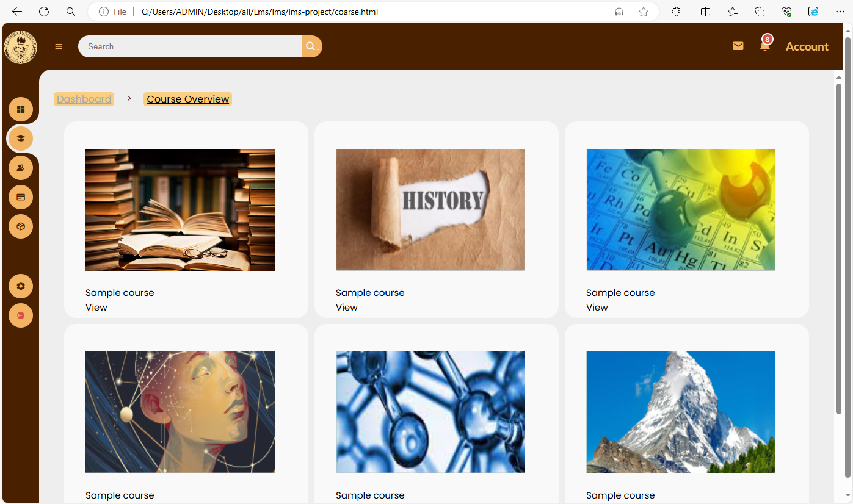Open settings gear in sidebar
The height and width of the screenshot is (504, 853).
coord(21,286)
